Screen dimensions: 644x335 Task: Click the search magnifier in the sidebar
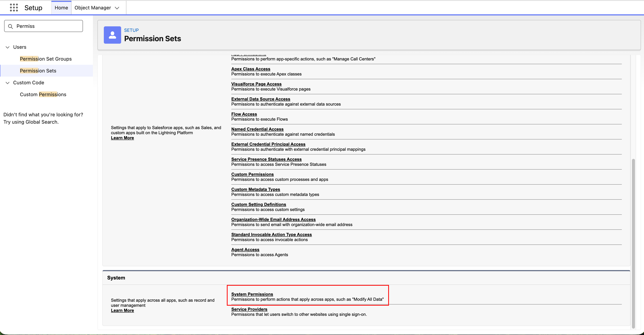point(11,26)
